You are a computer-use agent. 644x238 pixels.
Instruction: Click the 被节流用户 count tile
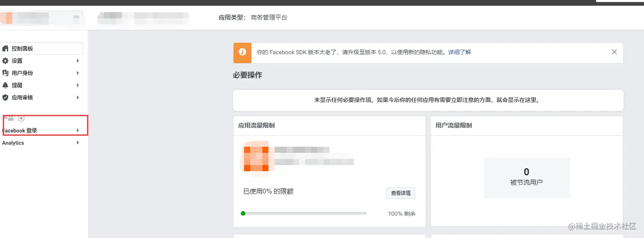(x=526, y=177)
